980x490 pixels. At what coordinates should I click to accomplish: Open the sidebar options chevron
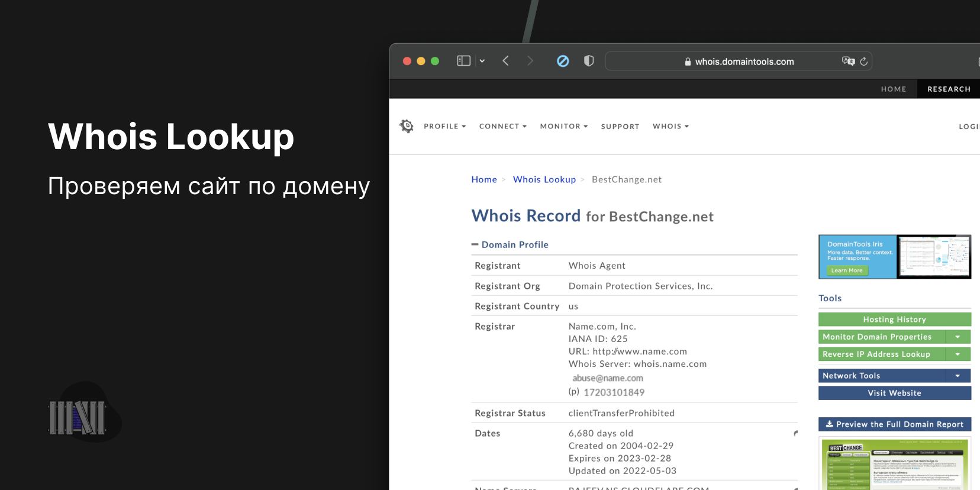[x=482, y=61]
